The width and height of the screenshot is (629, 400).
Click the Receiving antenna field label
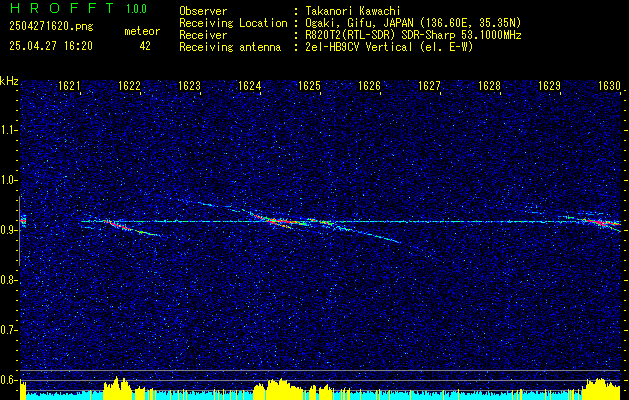pyautogui.click(x=230, y=47)
